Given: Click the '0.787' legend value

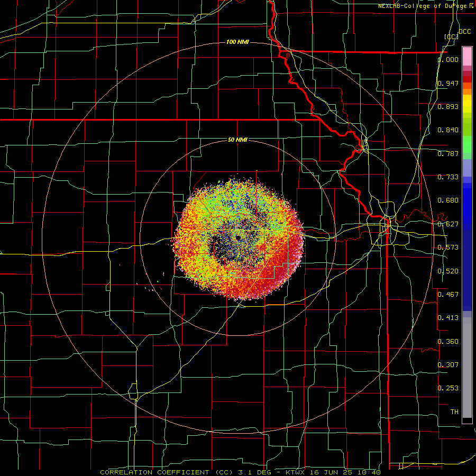Looking at the screenshot, I should click(448, 153).
